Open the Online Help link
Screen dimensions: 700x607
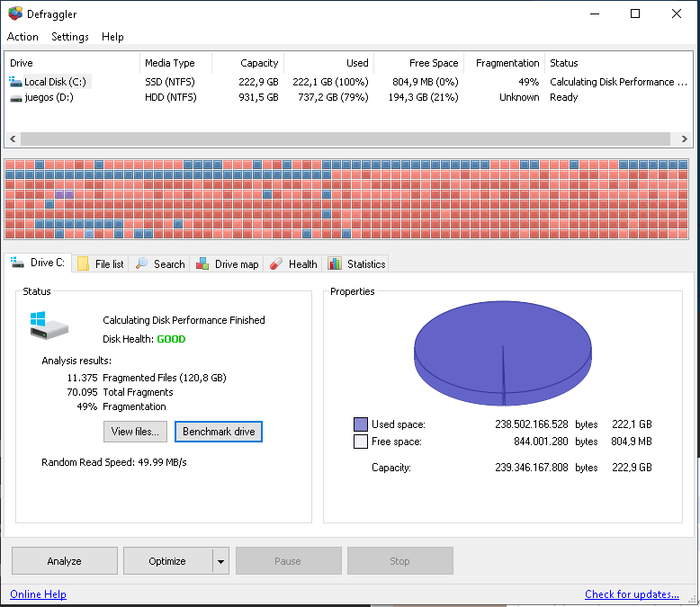[38, 594]
